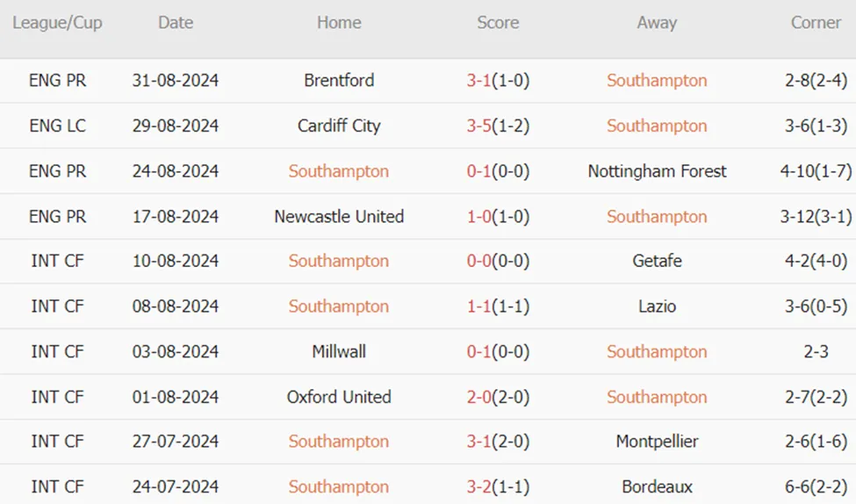The height and width of the screenshot is (504, 856).
Task: Open the 0-0 score against Getafe
Action: [479, 261]
